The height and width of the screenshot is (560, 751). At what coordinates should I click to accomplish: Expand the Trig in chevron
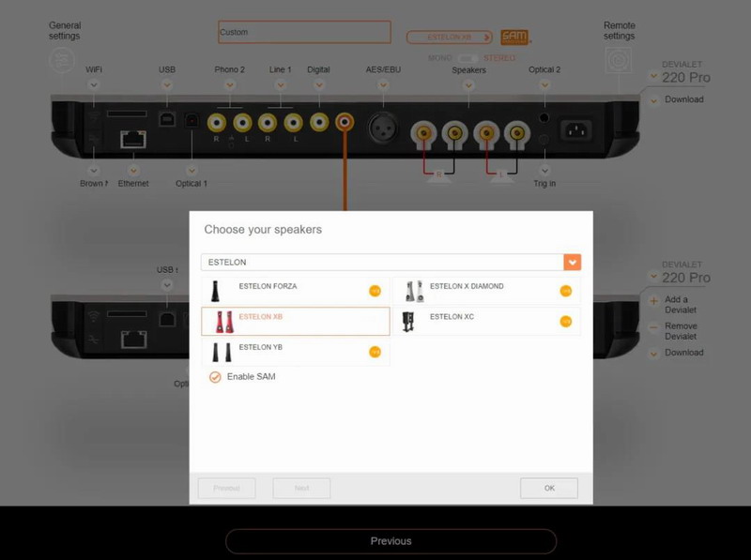point(544,171)
